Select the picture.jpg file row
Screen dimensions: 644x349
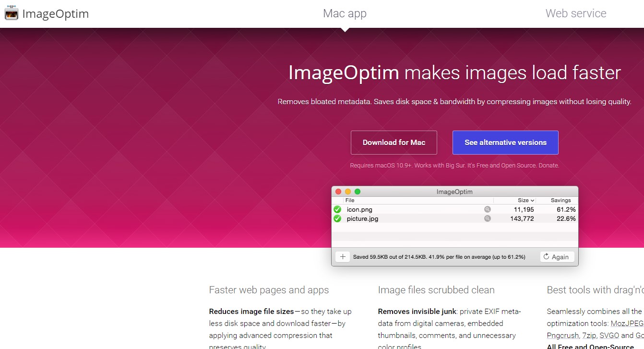[x=413, y=218]
